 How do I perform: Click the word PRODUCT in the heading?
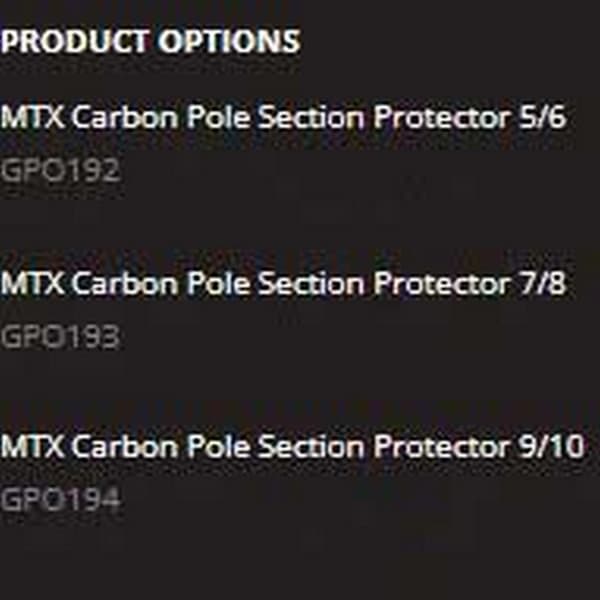pos(75,41)
